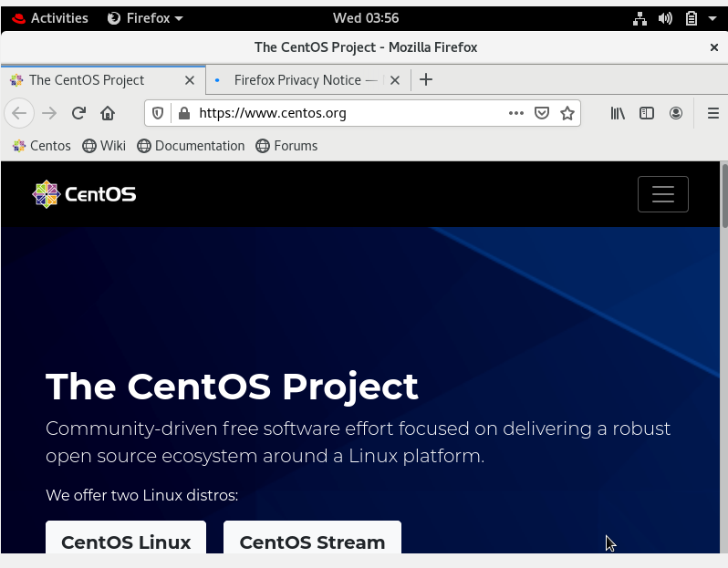The image size is (728, 568).
Task: Switch to The CentOS Project tab
Action: [x=103, y=80]
